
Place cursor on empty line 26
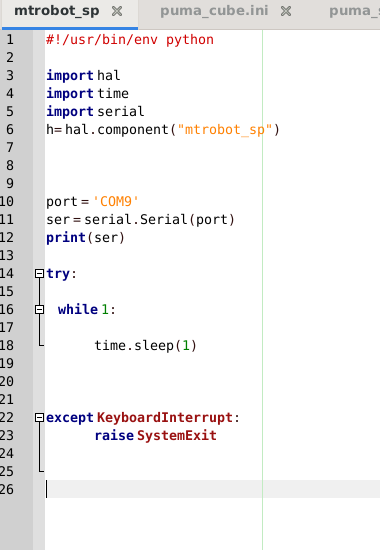coord(213,489)
